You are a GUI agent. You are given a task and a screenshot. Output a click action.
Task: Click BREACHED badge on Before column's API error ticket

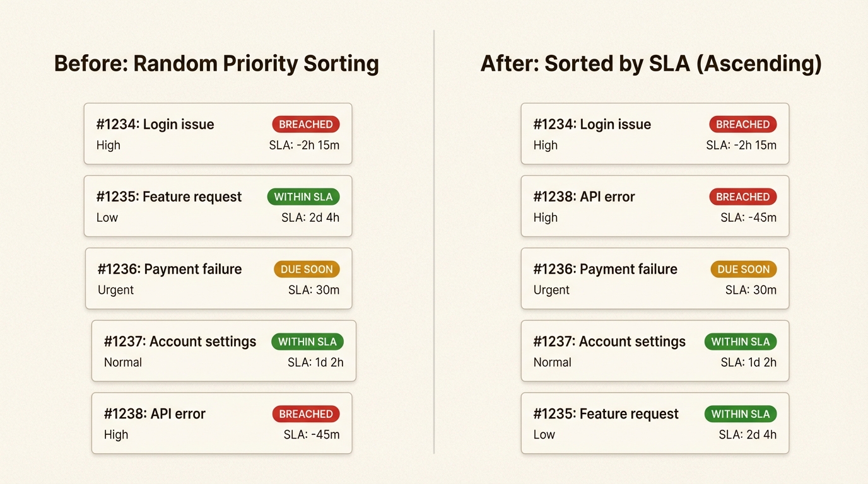306,414
